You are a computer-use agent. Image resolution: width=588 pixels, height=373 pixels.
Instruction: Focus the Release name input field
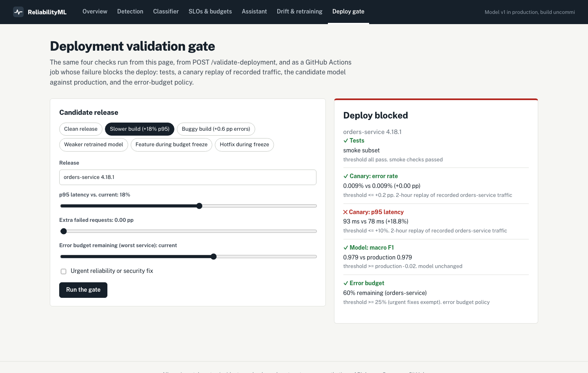point(188,177)
